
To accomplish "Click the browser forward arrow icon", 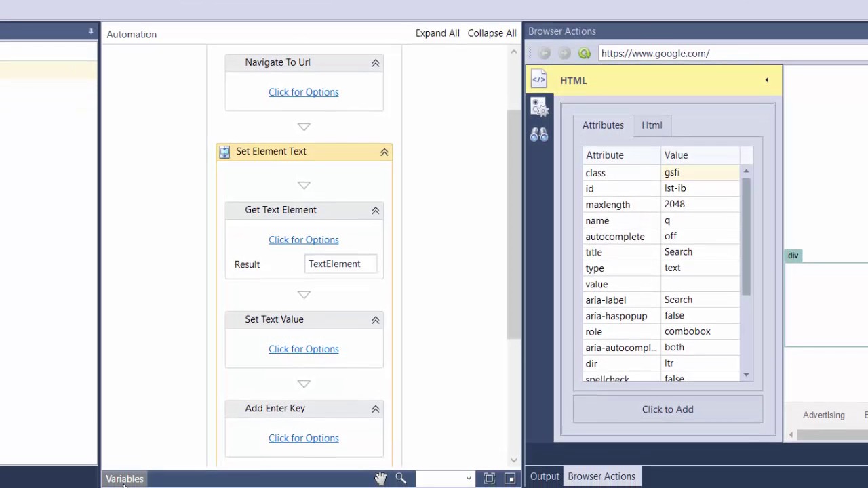I will click(x=564, y=53).
